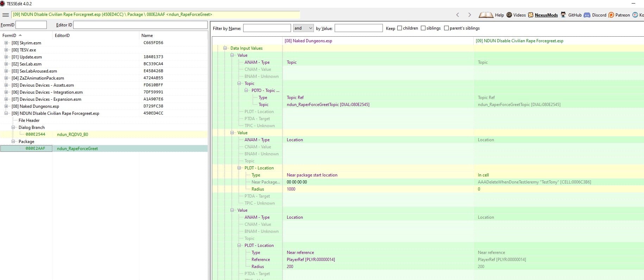Select [03] SexLabAroused.esm row
This screenshot has width=644, height=280.
point(104,71)
